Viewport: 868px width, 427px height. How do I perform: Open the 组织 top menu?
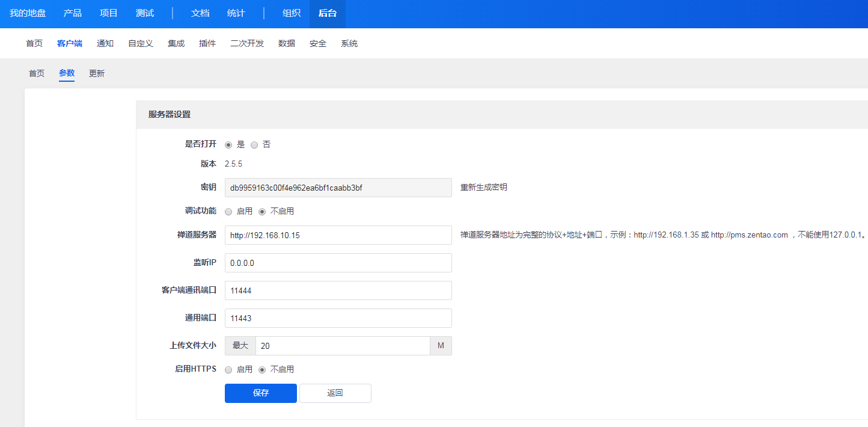click(292, 13)
